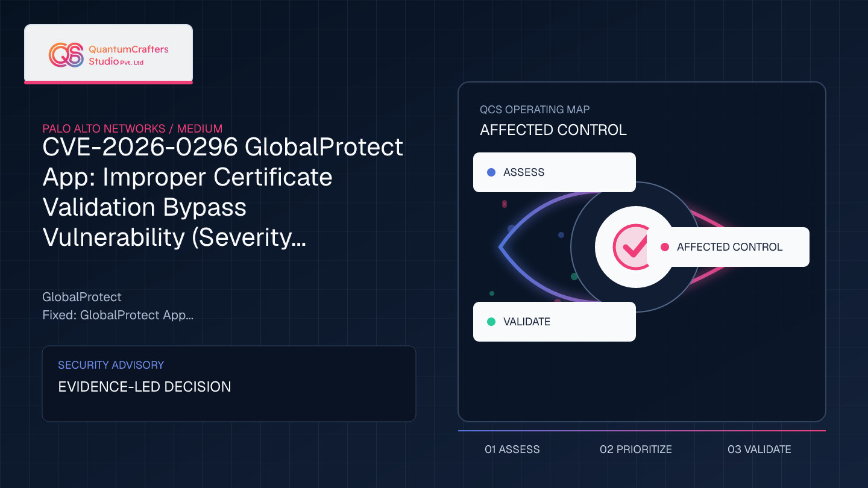This screenshot has height=488, width=868.
Task: Open the 02 PRIORITIZE step
Action: [x=636, y=449]
